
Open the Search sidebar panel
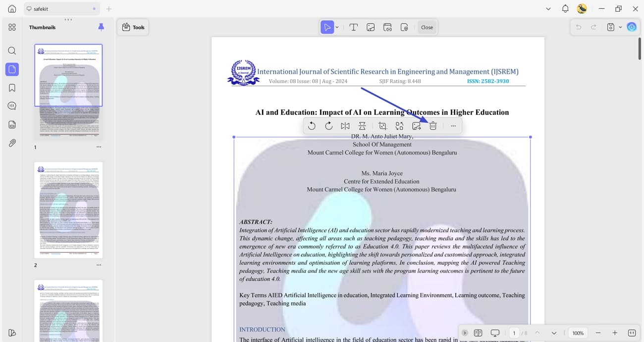pyautogui.click(x=12, y=50)
